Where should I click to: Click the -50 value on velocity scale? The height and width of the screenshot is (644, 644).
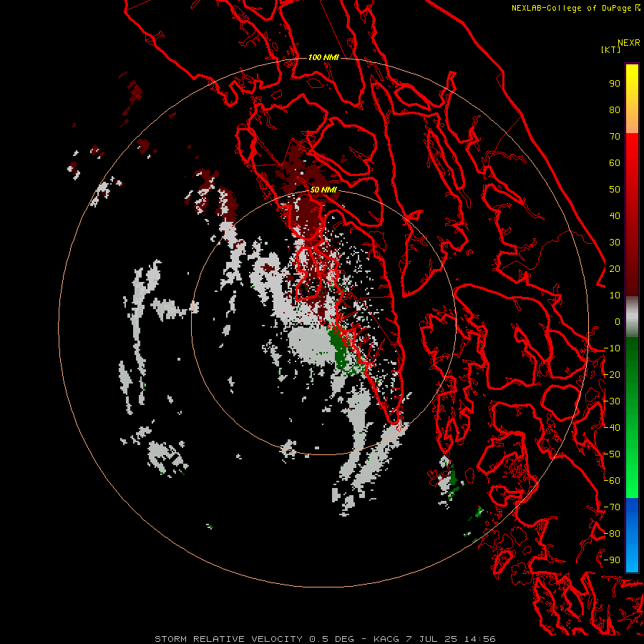point(612,454)
